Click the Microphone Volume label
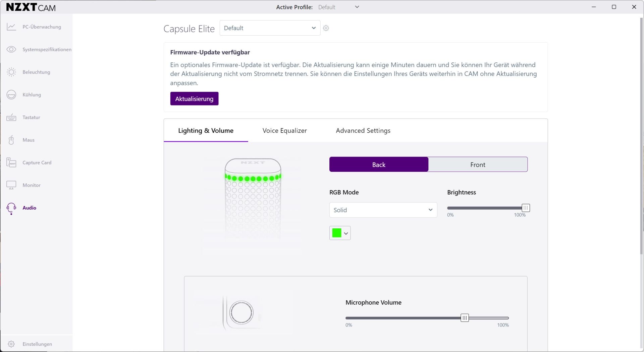Image resolution: width=644 pixels, height=352 pixels. [373, 302]
